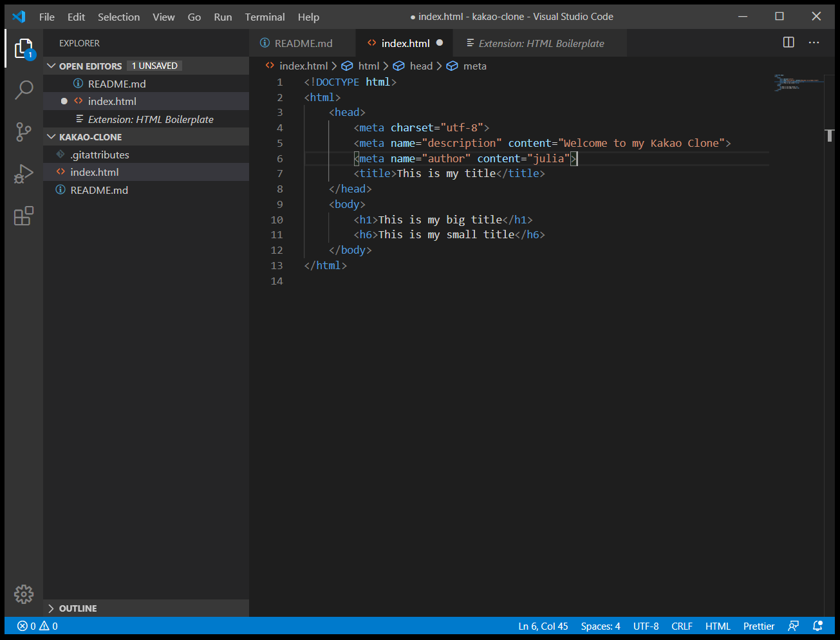
Task: Click the meta description content line
Action: 542,143
